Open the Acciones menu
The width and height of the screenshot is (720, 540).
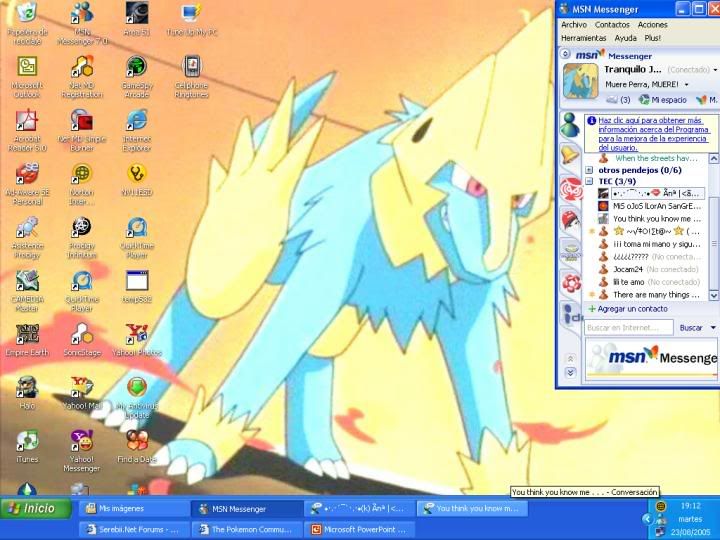[652, 25]
